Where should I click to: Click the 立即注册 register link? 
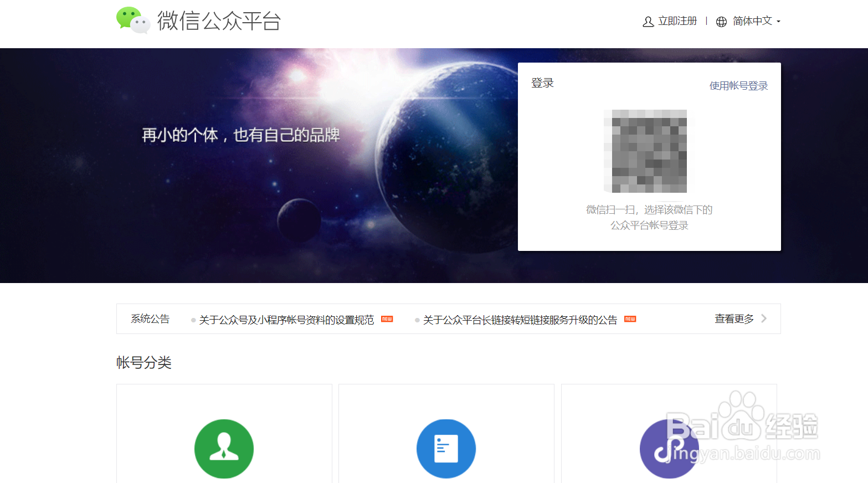pos(677,21)
